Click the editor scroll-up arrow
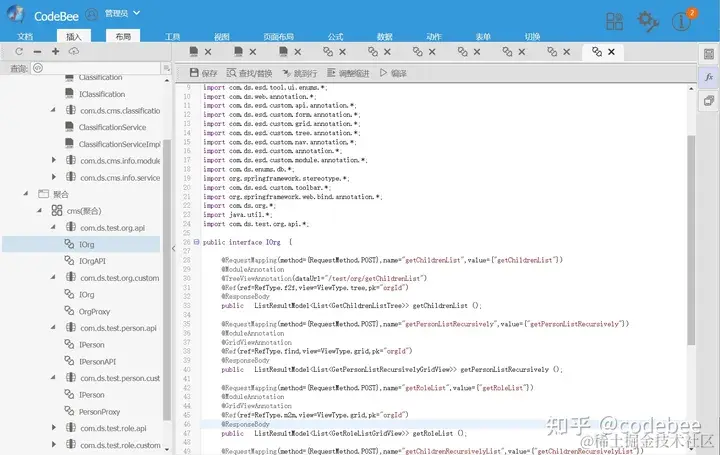Image resolution: width=720 pixels, height=455 pixels. click(x=691, y=88)
